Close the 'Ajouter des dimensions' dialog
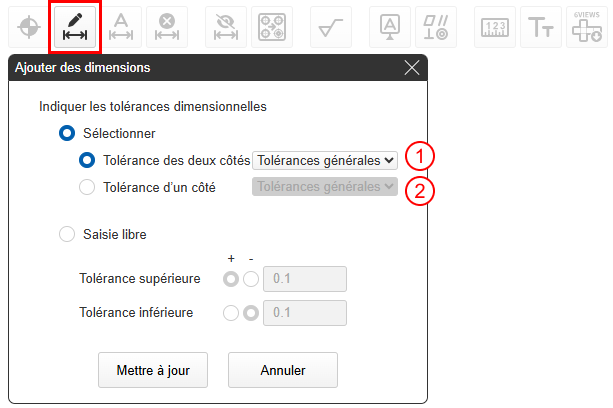 pyautogui.click(x=412, y=68)
